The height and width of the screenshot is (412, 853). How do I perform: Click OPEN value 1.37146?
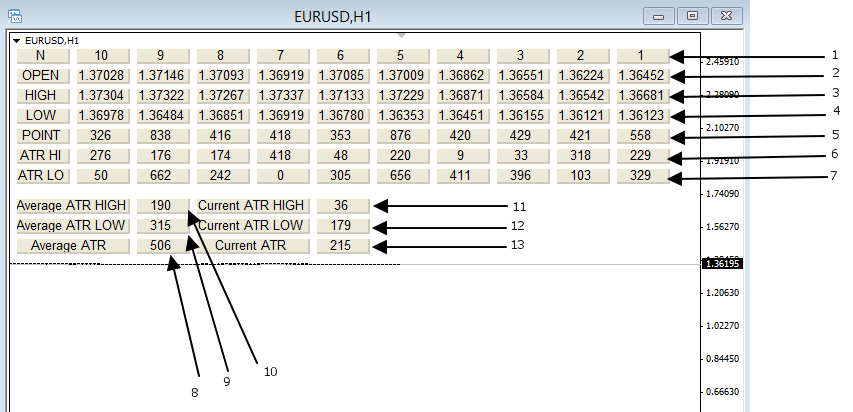click(163, 76)
